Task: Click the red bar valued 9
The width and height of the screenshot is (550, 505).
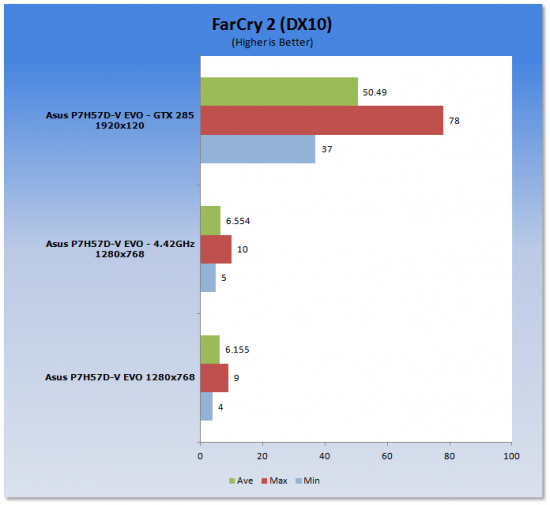Action: pos(214,378)
